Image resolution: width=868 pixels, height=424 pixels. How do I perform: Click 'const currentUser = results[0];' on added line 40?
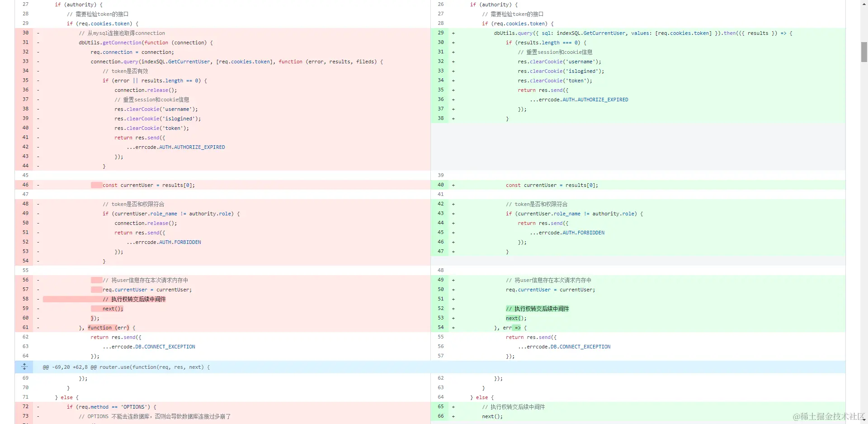coord(552,185)
